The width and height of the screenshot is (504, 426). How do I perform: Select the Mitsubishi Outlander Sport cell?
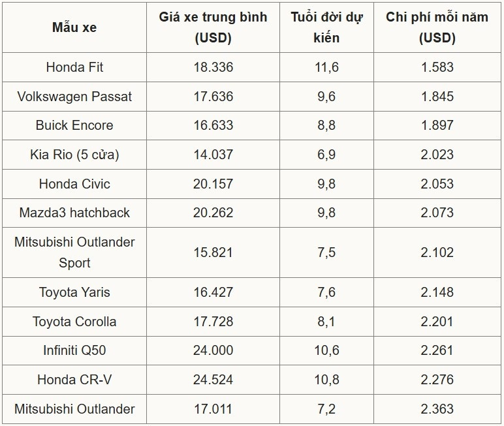pos(74,252)
